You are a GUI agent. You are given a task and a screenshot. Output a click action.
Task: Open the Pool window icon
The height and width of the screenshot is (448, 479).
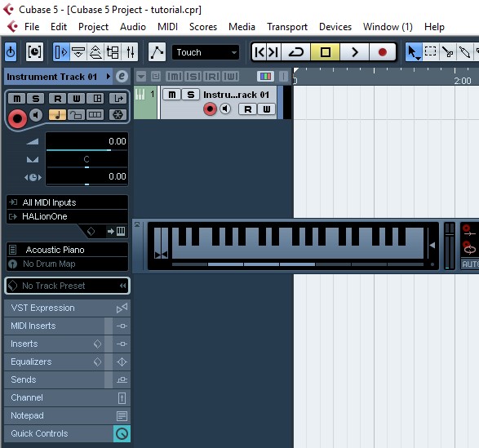pos(113,52)
